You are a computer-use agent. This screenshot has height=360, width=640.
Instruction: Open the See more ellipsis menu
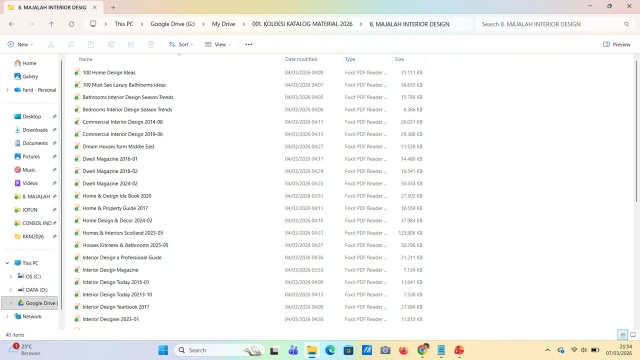[x=249, y=44]
